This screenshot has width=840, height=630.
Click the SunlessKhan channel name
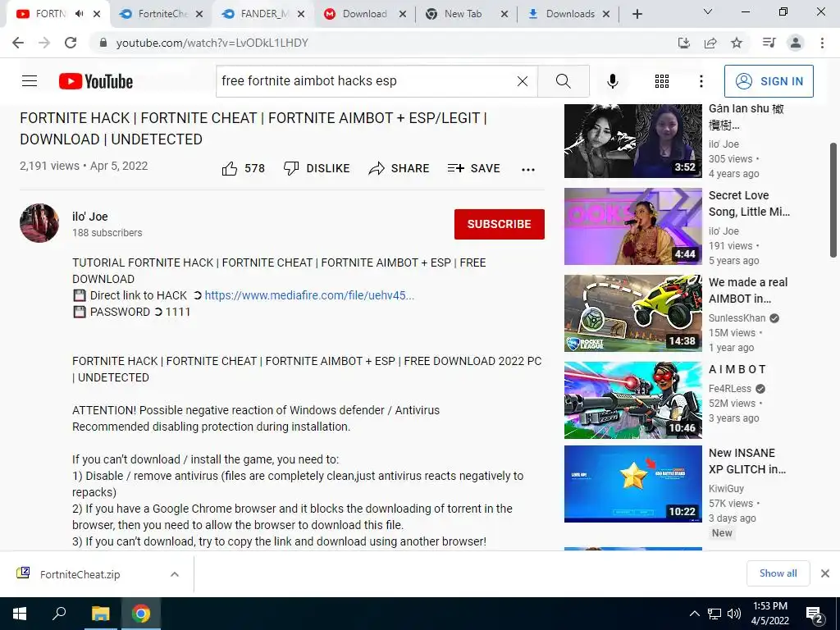(737, 317)
